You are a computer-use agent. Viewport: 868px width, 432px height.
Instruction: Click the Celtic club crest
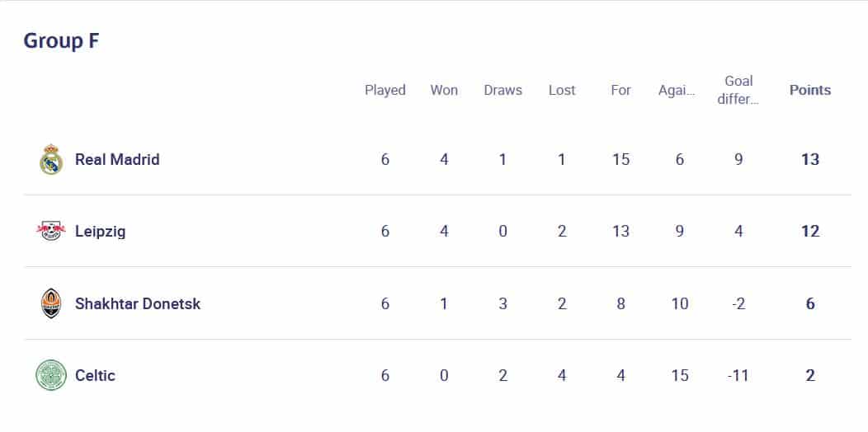(x=51, y=375)
